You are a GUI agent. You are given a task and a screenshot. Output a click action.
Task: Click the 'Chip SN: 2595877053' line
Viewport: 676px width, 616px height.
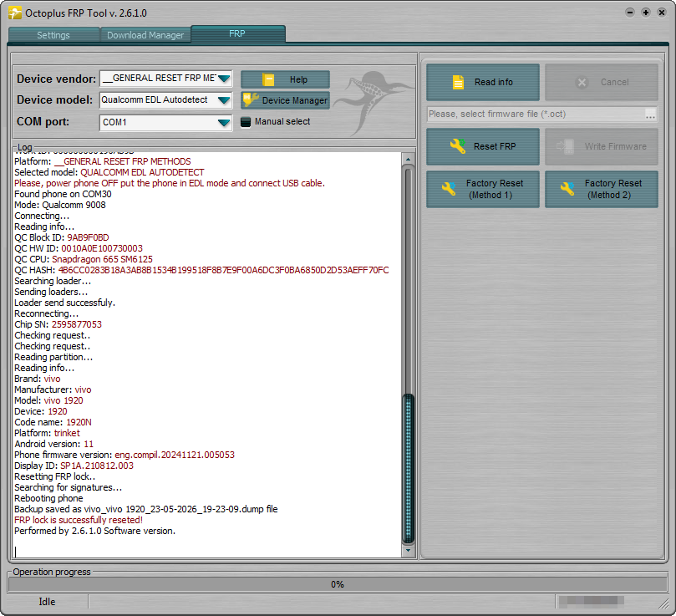point(58,324)
